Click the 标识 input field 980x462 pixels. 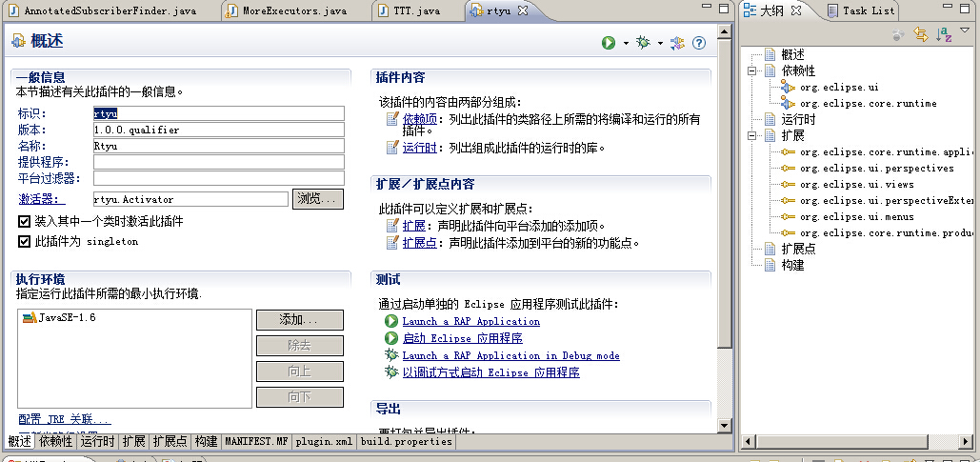click(x=219, y=113)
